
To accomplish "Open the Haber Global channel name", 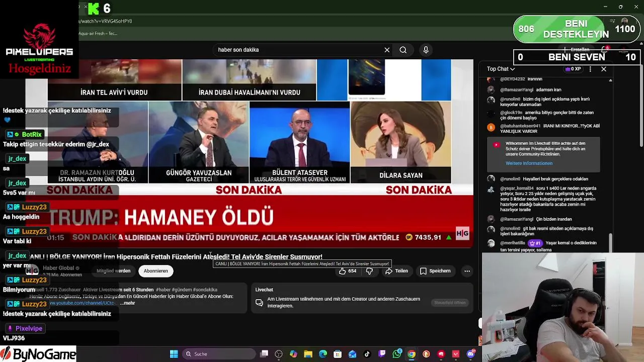I will coord(58,268).
